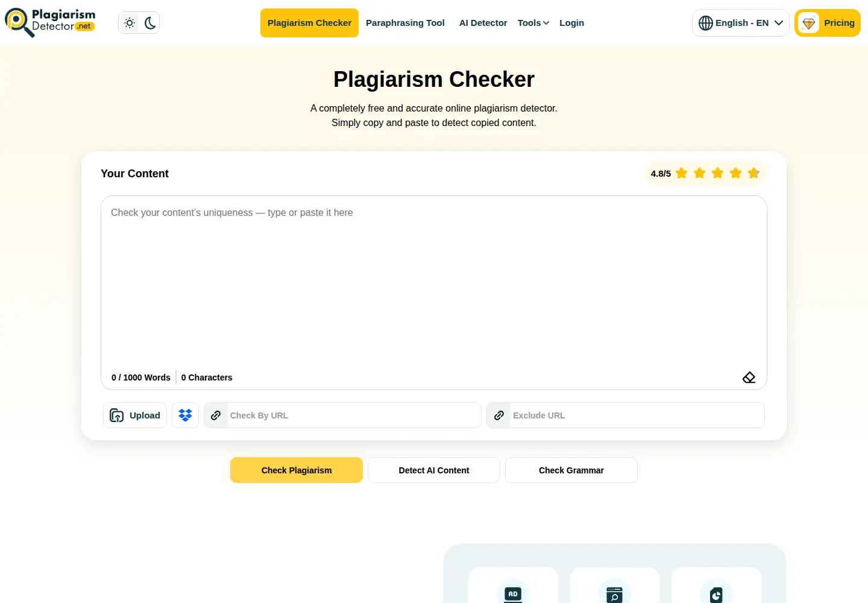Click the Pricing button
Screen dimensions: 868x603
coord(828,23)
